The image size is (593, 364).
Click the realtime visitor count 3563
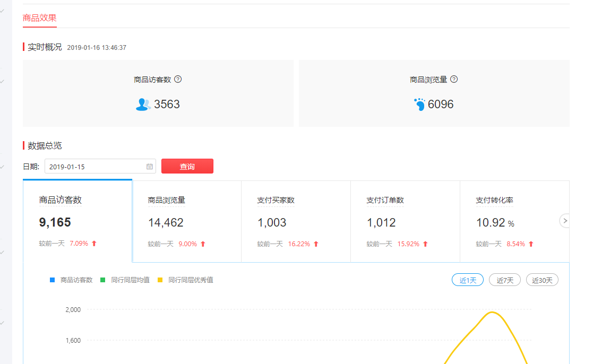(x=167, y=105)
